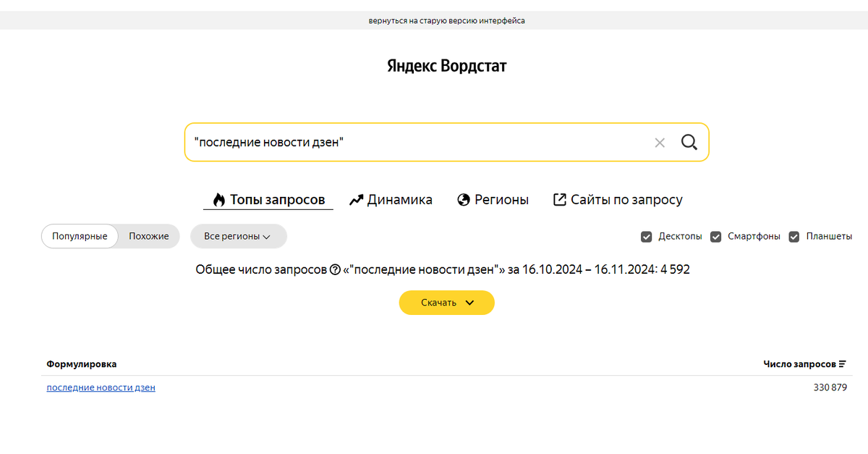Click the вернуться на старую версию интерфейса link
This screenshot has height=454, width=868.
pyautogui.click(x=447, y=21)
